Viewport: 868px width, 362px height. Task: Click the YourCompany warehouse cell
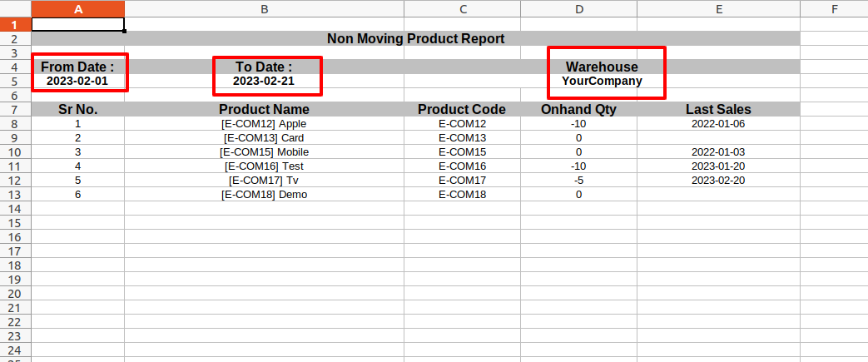(x=603, y=81)
